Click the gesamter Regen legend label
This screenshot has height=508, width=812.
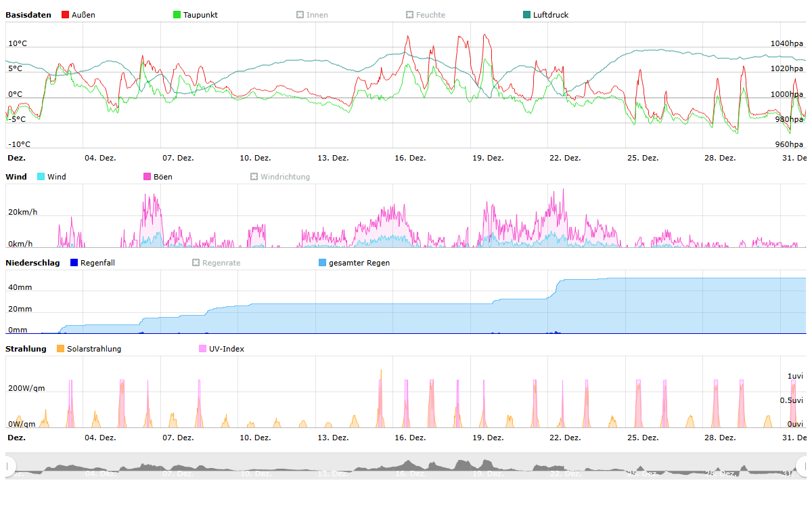pyautogui.click(x=359, y=263)
